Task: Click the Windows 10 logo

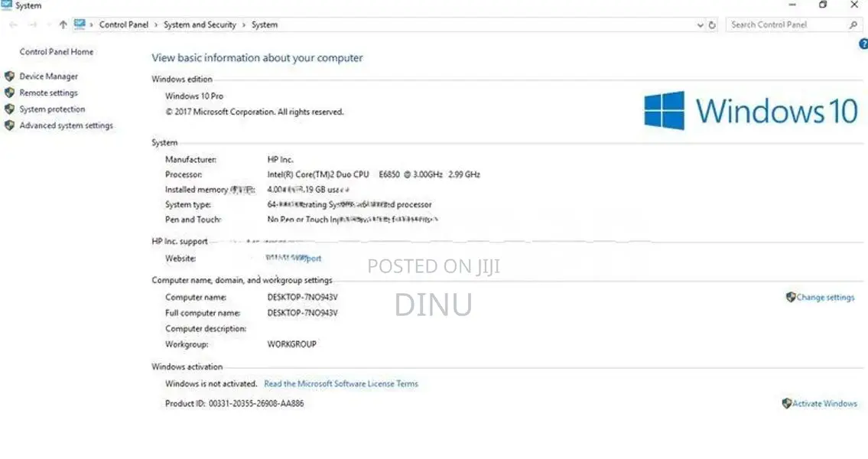Action: click(x=751, y=111)
